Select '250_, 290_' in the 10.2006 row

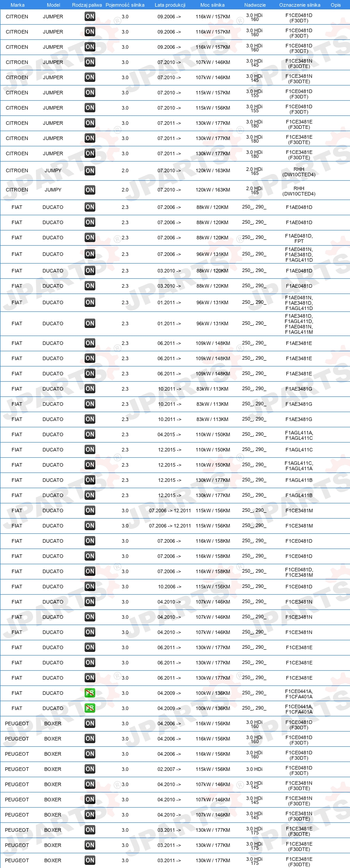tap(254, 586)
